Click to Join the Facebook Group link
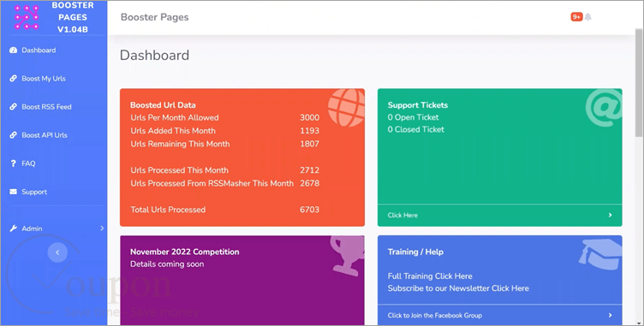 coord(435,316)
